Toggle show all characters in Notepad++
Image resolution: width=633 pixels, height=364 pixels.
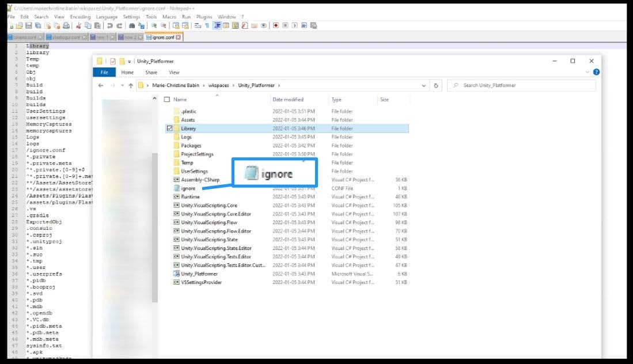point(207,25)
